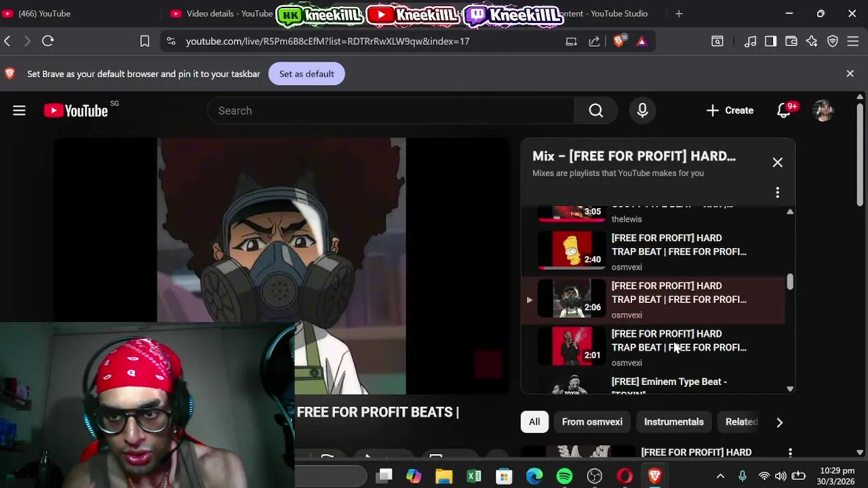Viewport: 868px width, 488px height.
Task: Bookmark this page in the address bar
Action: click(144, 41)
